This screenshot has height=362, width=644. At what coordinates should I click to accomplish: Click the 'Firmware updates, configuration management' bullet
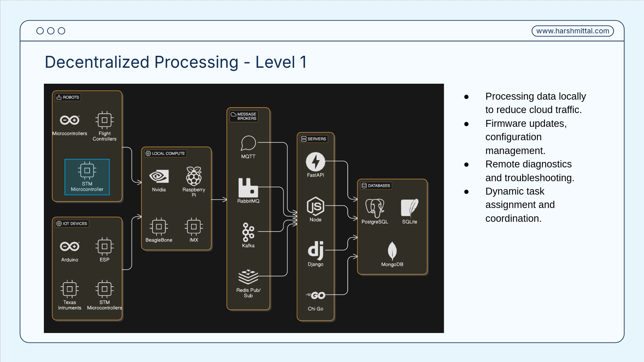click(x=526, y=137)
